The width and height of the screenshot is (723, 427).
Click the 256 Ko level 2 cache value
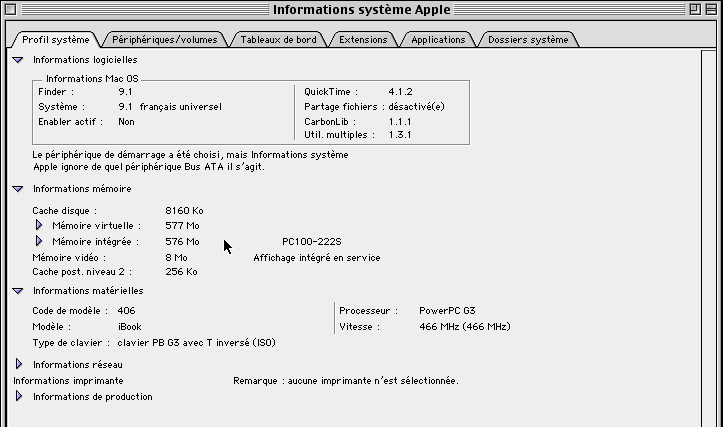[181, 272]
